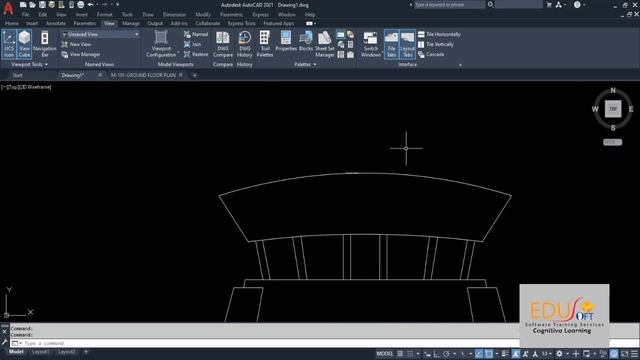Screen dimensions: 640x360
Task: Open the workspace switching gear icon
Action: coord(559,354)
